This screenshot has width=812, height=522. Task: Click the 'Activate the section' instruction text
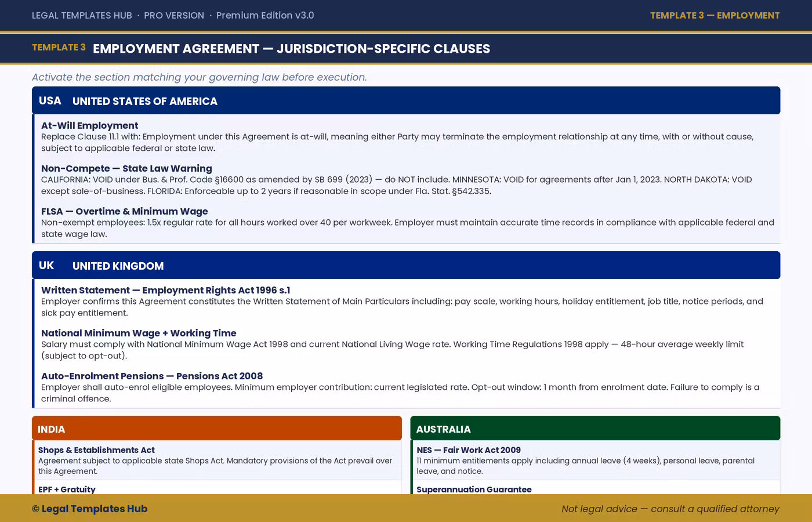click(199, 77)
